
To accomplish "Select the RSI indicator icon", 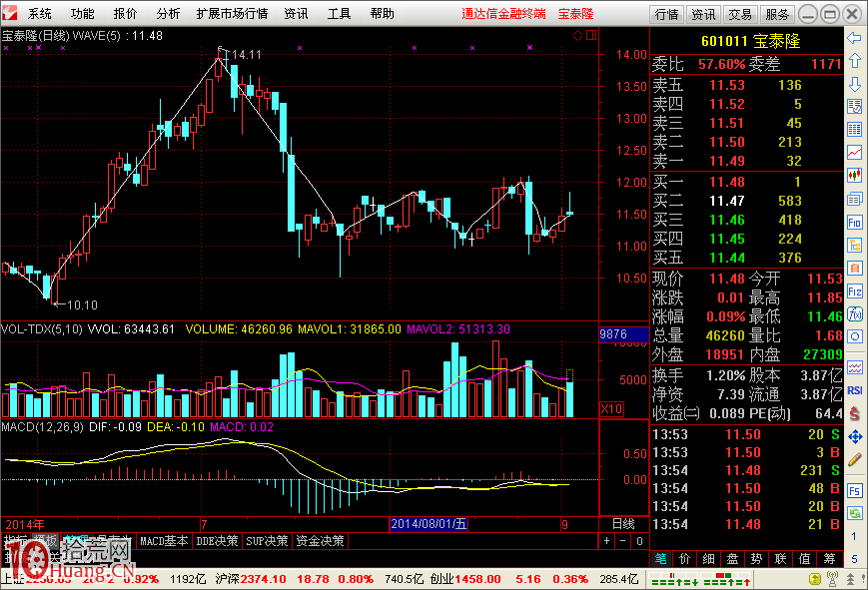I will click(x=855, y=390).
